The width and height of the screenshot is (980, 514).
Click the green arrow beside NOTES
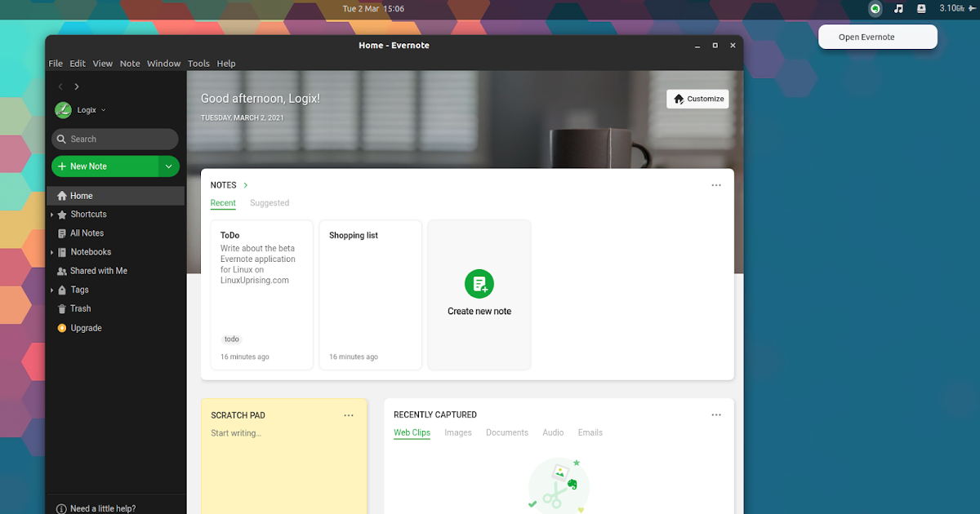246,185
